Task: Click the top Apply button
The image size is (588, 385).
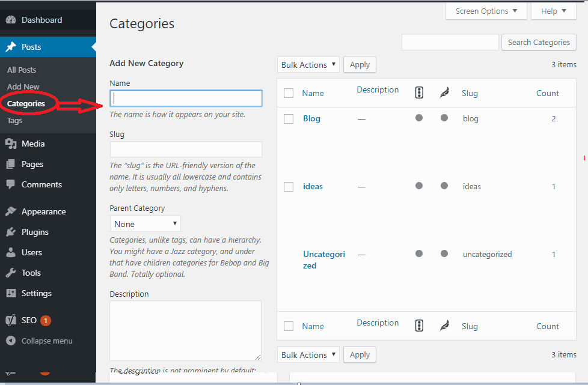Action: click(x=360, y=65)
